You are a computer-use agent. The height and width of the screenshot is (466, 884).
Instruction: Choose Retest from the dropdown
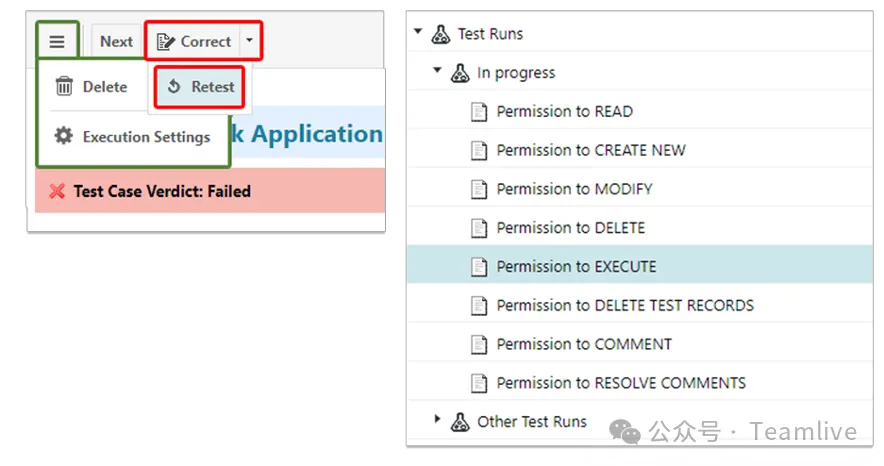tap(200, 87)
